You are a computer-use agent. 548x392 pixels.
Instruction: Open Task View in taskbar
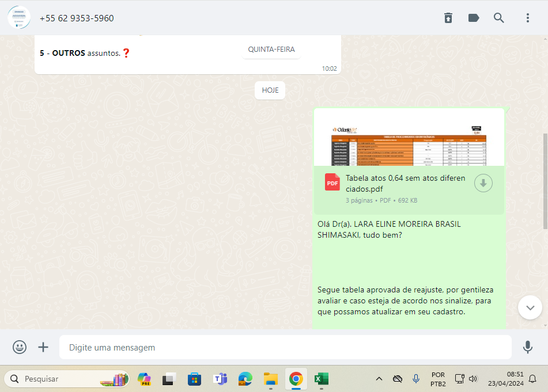point(169,379)
